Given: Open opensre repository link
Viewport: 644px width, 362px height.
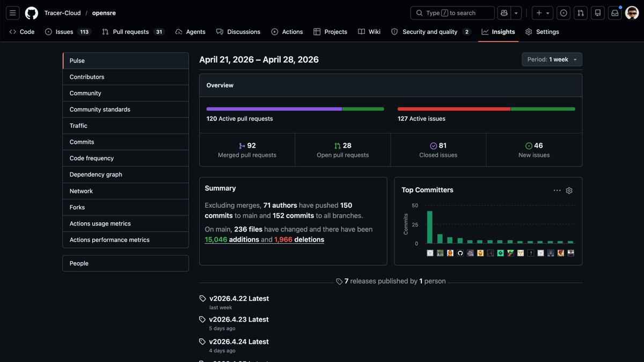Looking at the screenshot, I should click(104, 13).
